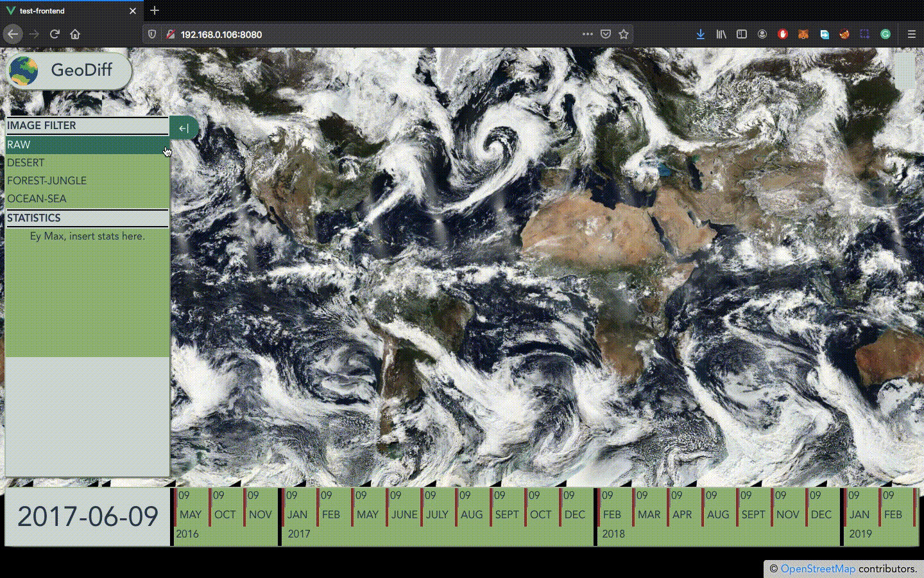Open the Grammarly extension
924x578 pixels.
click(x=886, y=34)
